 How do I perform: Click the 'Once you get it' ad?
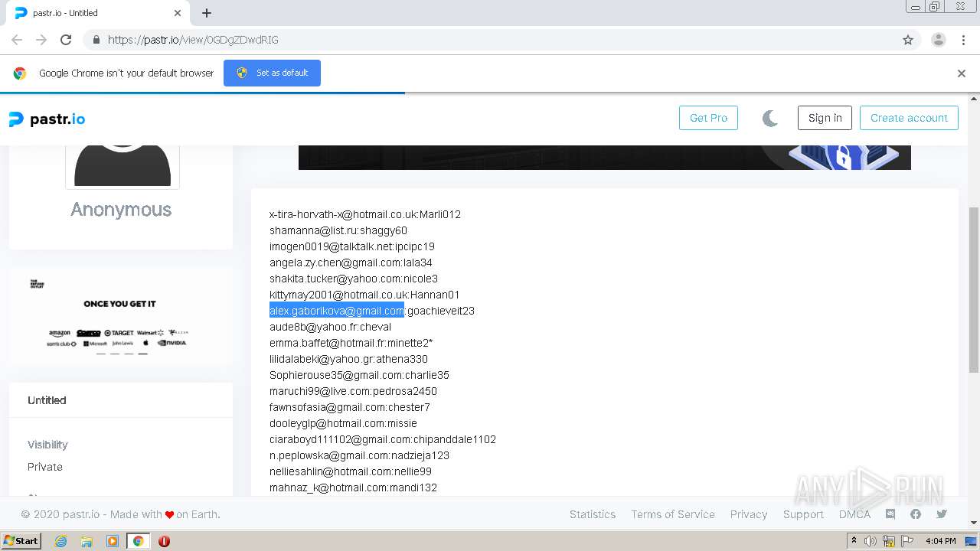[x=120, y=316]
